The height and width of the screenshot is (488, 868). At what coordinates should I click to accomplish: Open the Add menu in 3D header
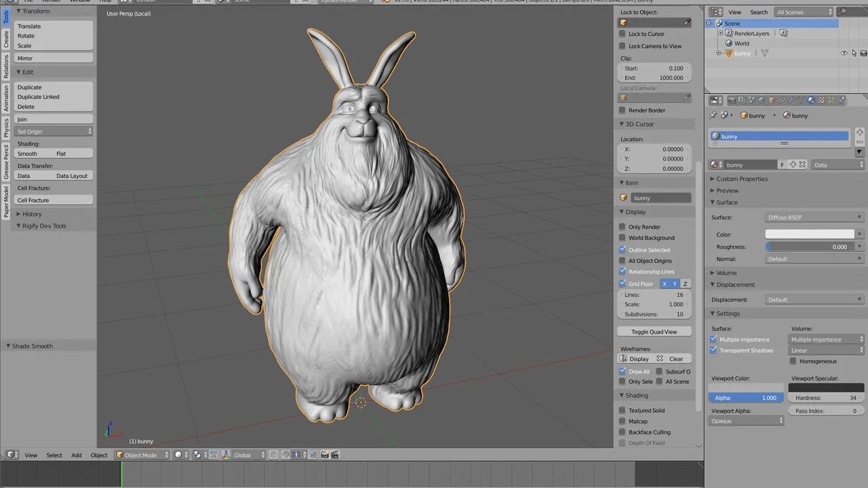(x=77, y=455)
